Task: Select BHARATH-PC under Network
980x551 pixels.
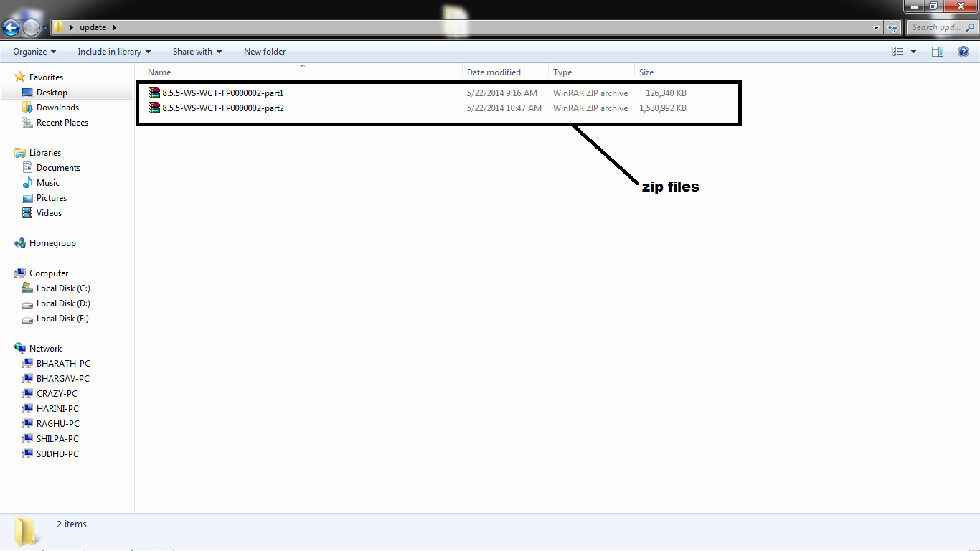Action: point(62,363)
